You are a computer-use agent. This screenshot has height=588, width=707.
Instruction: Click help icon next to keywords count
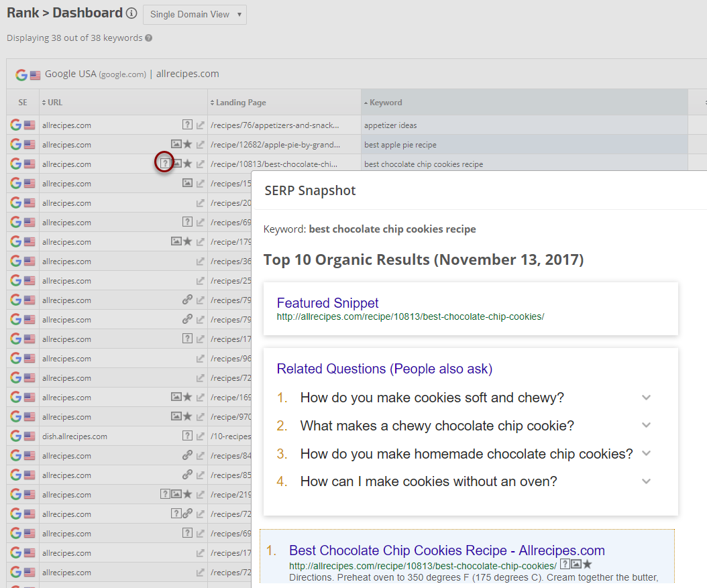[149, 38]
